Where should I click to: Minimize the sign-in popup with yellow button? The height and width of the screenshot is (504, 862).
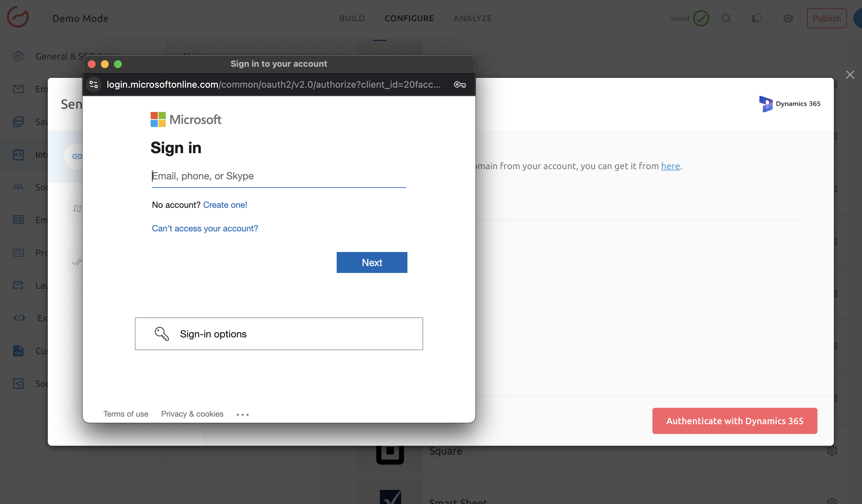[x=105, y=64]
